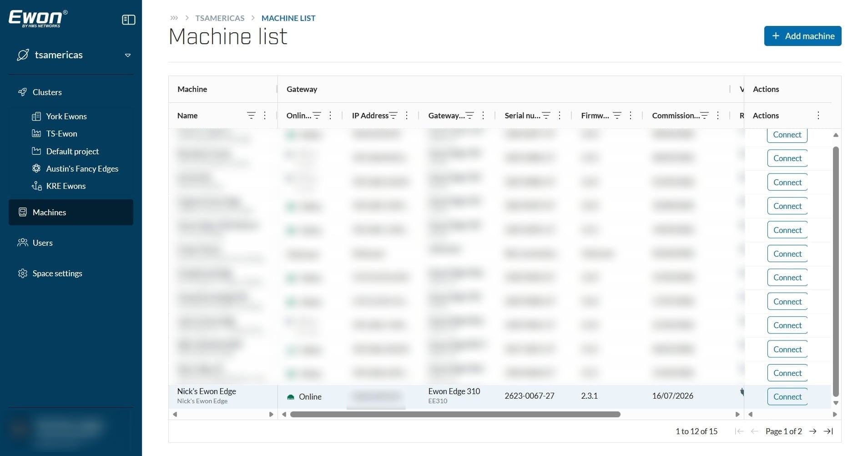Image resolution: width=868 pixels, height=456 pixels.
Task: Filter the Online status column
Action: pyautogui.click(x=317, y=116)
